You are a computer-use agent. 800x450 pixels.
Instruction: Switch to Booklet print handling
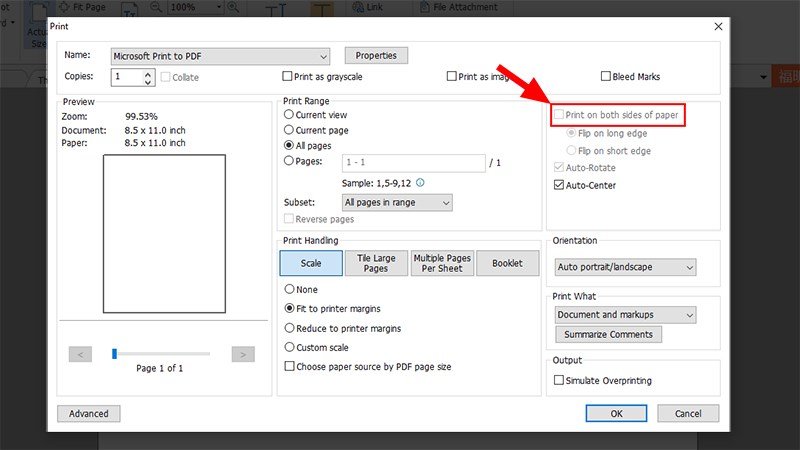pos(507,263)
